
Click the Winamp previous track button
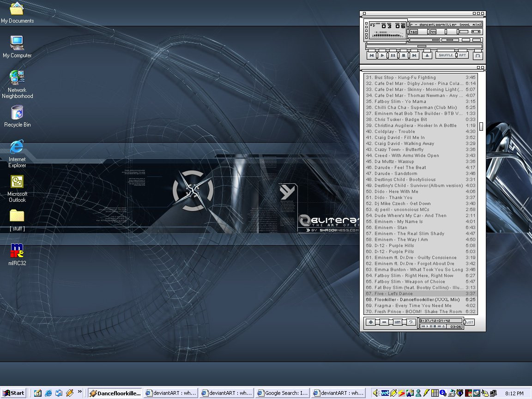coord(372,55)
